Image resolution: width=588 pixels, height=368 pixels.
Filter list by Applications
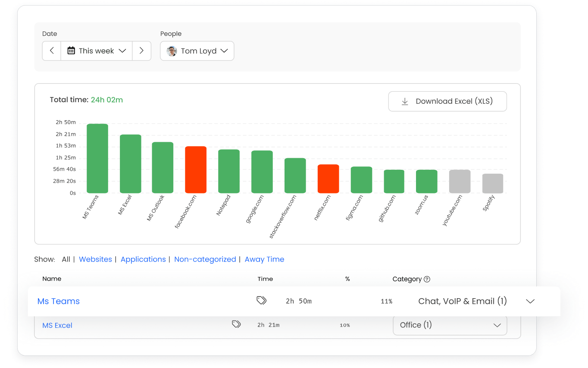pyautogui.click(x=143, y=259)
